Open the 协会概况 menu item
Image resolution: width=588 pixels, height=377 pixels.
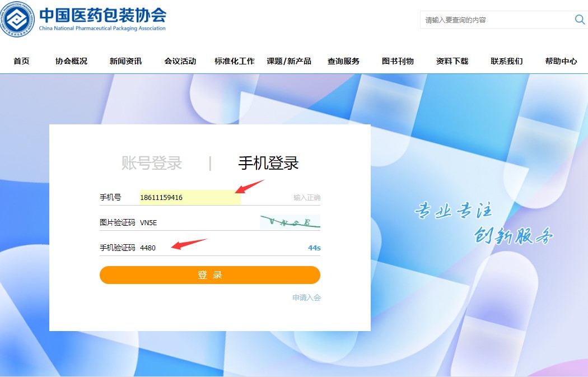(71, 61)
